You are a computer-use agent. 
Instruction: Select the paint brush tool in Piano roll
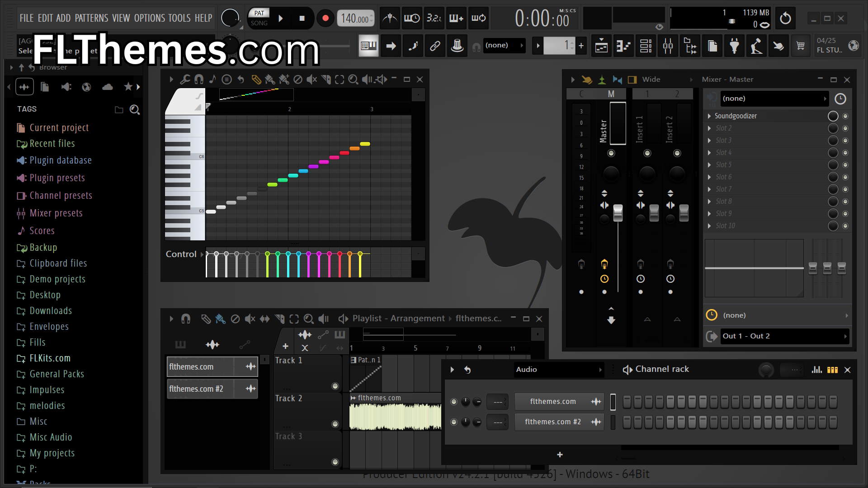click(x=270, y=80)
